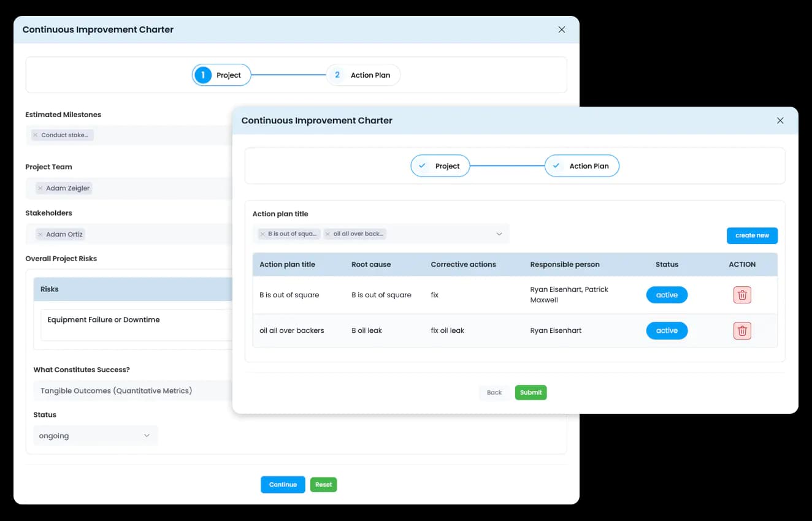The image size is (812, 521).
Task: Open the 'What Constitutes Success?' dropdown
Action: [x=132, y=390]
